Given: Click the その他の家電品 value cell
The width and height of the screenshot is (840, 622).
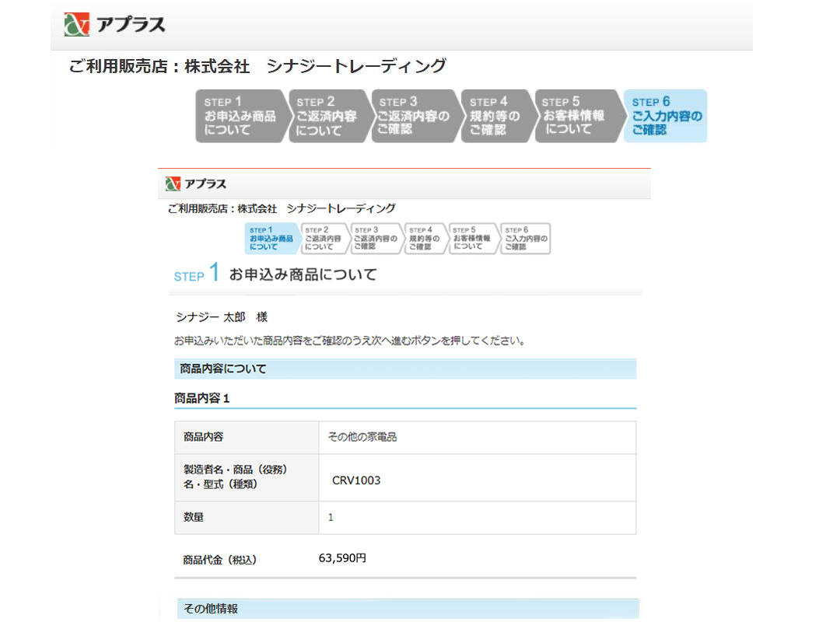Looking at the screenshot, I should tap(478, 437).
